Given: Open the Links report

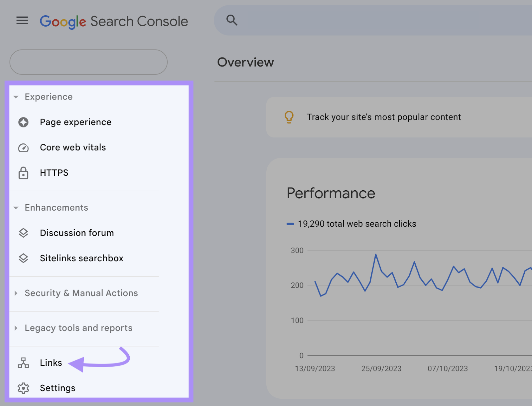Looking at the screenshot, I should click(51, 363).
